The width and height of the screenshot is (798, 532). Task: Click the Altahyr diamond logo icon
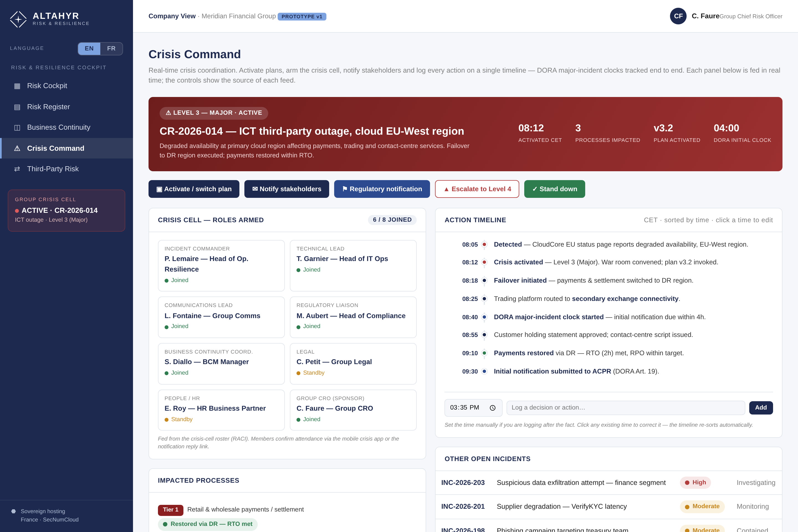(x=18, y=19)
